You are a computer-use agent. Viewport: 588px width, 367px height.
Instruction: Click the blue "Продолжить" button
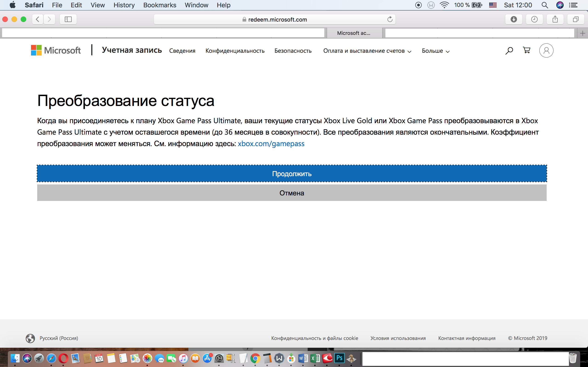point(291,174)
